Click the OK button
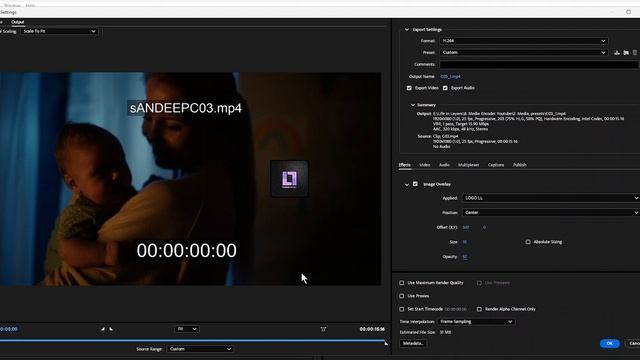Viewport: 640px width, 360px height. (610, 344)
